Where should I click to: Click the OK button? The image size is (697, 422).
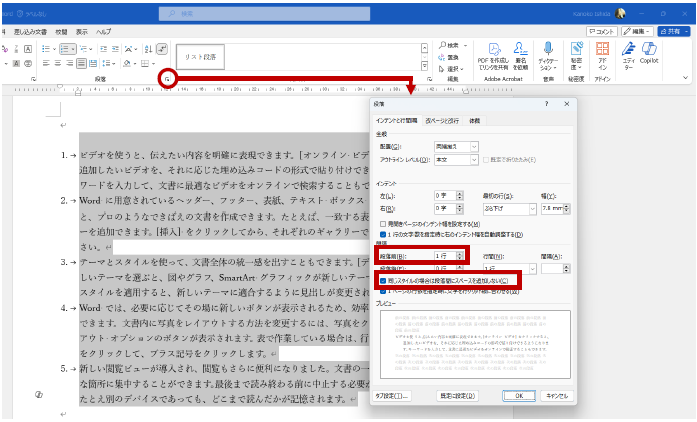click(x=520, y=395)
